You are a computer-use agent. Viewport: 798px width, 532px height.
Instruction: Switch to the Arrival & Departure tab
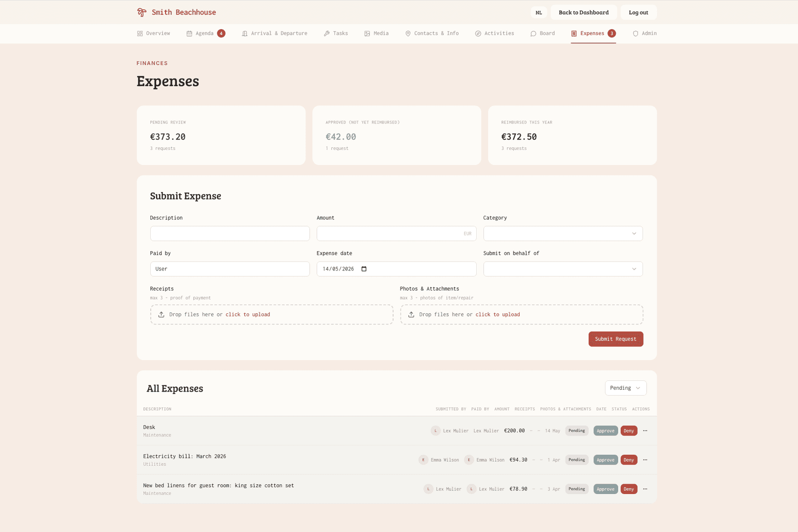tap(274, 33)
